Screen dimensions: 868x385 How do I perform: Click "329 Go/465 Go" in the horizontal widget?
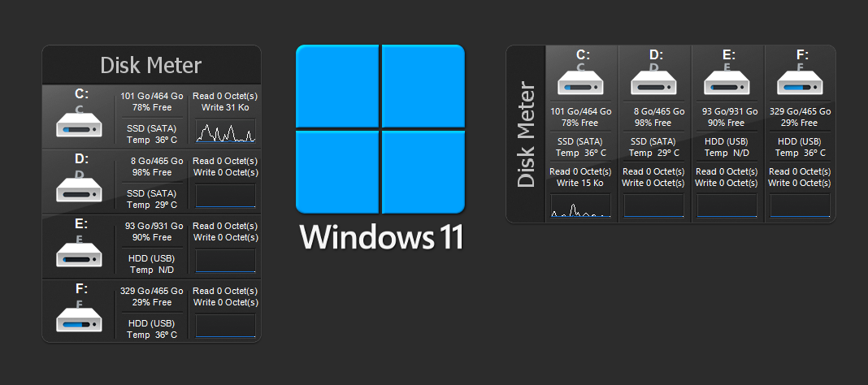(801, 111)
